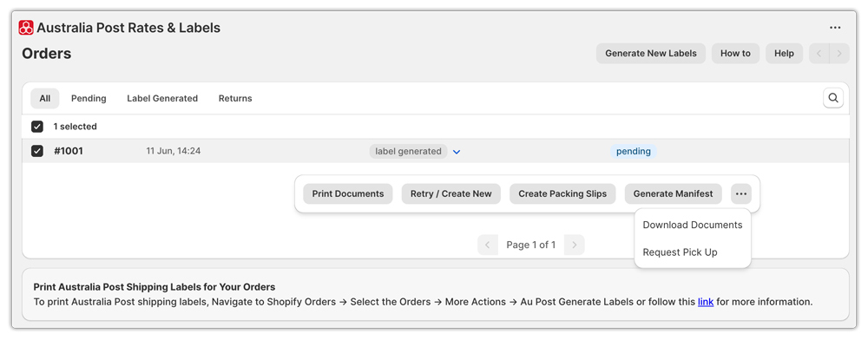Click the Print Documents button
Screen dimensions: 868x340
point(348,194)
